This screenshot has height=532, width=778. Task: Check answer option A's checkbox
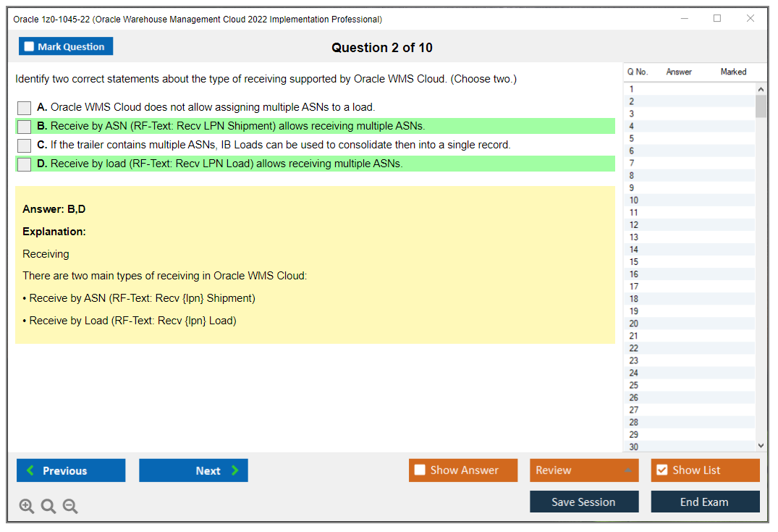coord(24,107)
